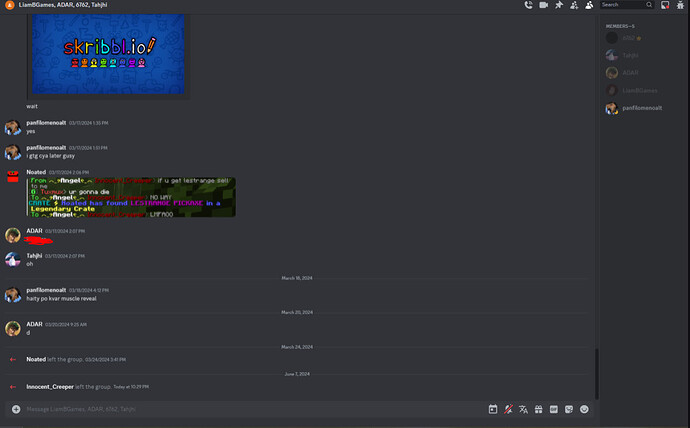Click the chat scrollbar thumb
This screenshot has height=428, width=690.
[x=597, y=374]
